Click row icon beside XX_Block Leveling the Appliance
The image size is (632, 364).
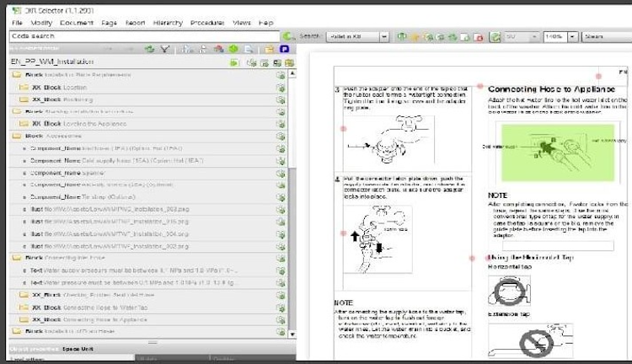coord(281,124)
